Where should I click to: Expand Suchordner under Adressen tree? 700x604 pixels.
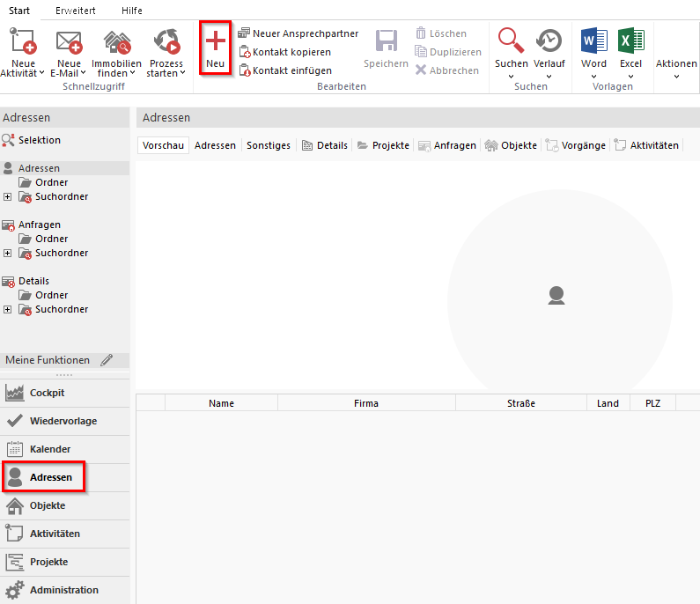coord(8,196)
